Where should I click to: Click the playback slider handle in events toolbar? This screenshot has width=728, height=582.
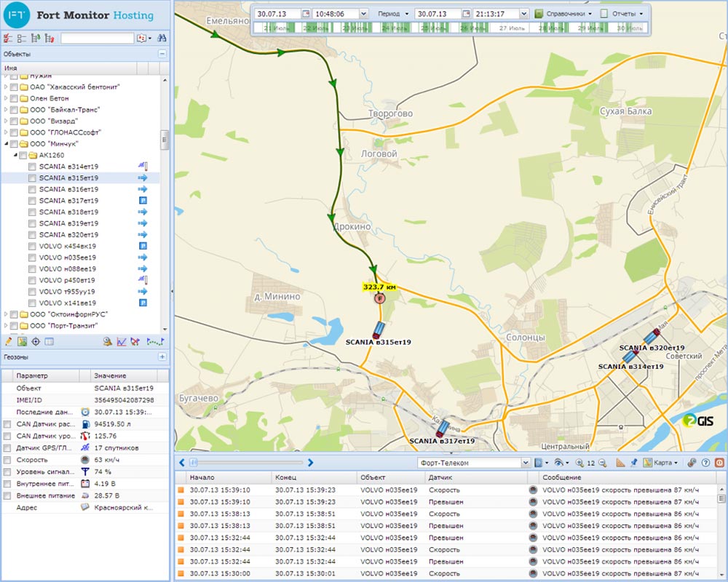point(194,463)
